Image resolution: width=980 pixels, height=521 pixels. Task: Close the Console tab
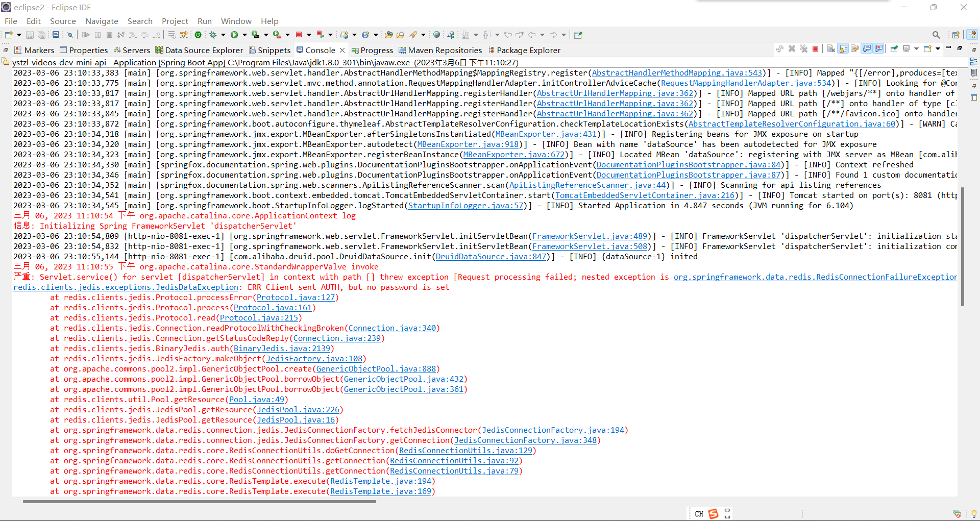pos(342,50)
